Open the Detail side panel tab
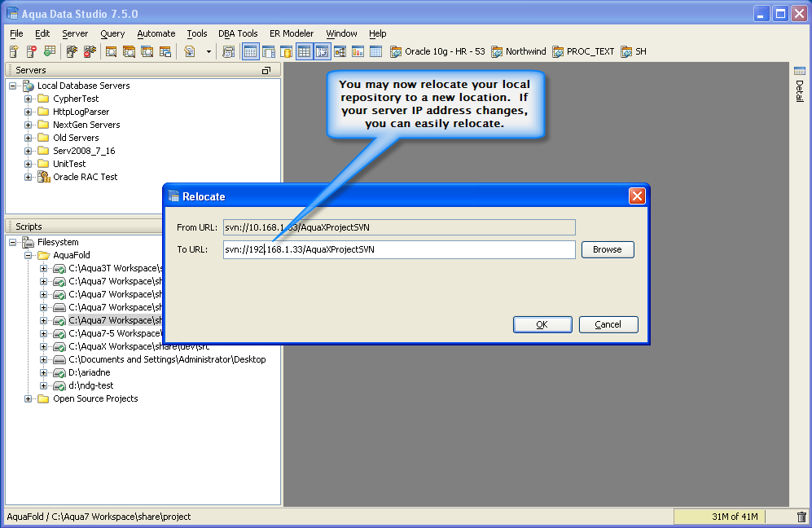 [800, 85]
